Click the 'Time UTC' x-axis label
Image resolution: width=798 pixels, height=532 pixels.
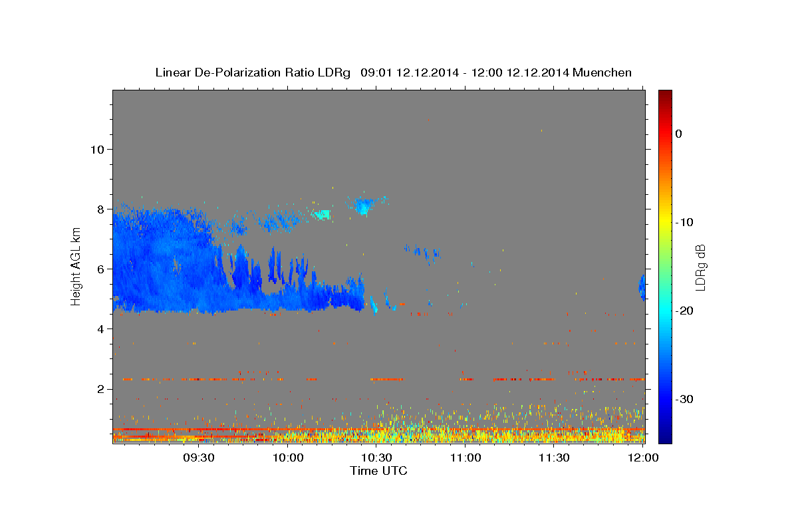pyautogui.click(x=378, y=471)
